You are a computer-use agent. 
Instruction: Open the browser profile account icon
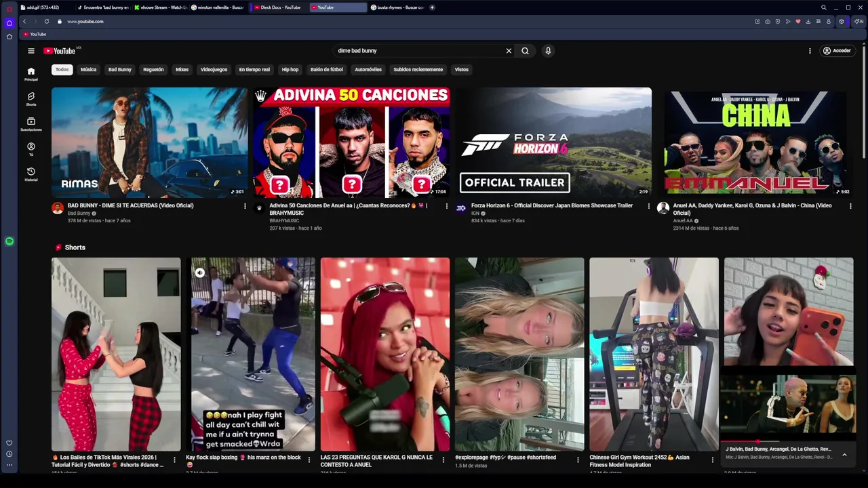(x=828, y=22)
